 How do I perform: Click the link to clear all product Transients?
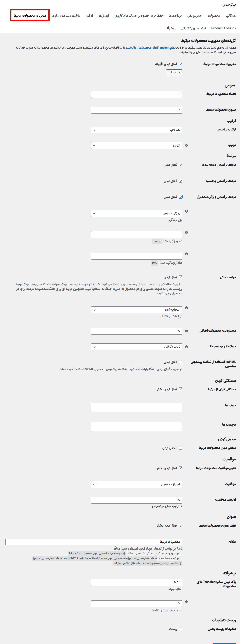[150, 48]
